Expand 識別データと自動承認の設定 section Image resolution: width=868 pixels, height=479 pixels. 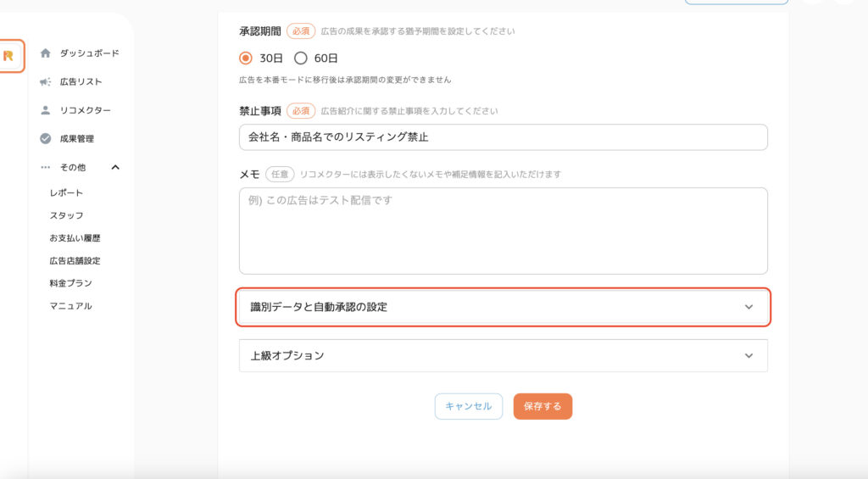tap(504, 307)
